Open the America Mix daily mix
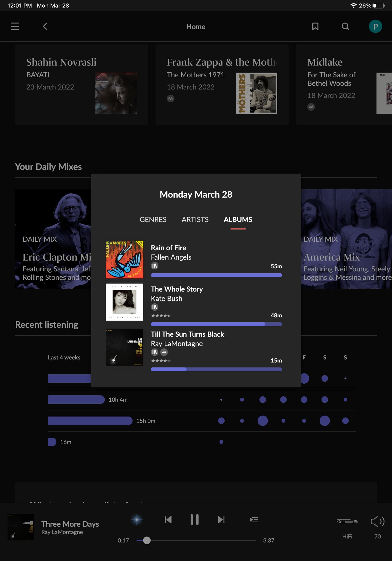392x561 pixels. tap(347, 239)
